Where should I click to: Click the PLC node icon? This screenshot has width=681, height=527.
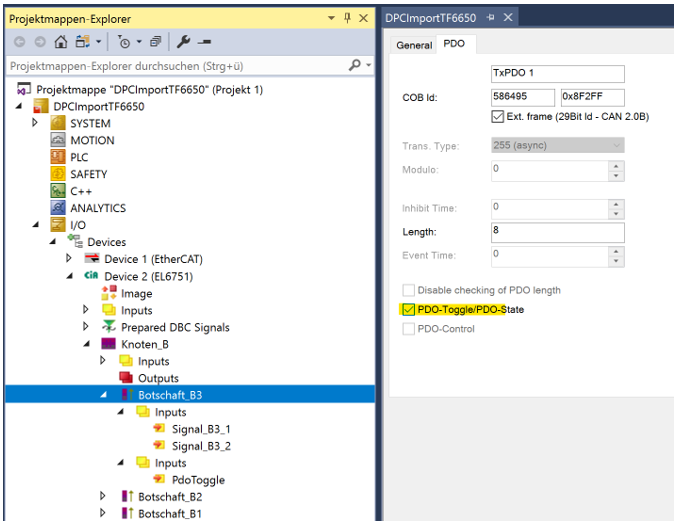pyautogui.click(x=58, y=157)
